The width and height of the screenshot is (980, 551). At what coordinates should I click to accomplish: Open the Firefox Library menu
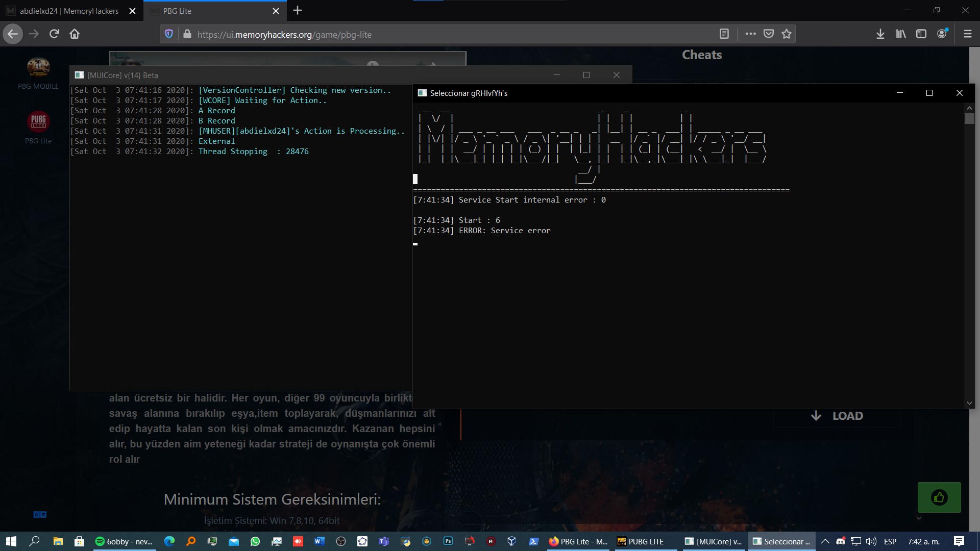pos(901,34)
